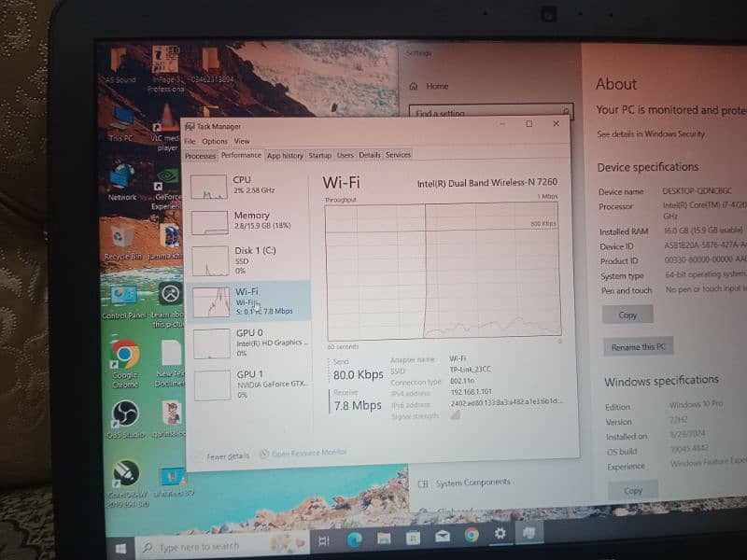This screenshot has width=747, height=560.
Task: Click the 80.0 Kbps send value
Action: 359,375
